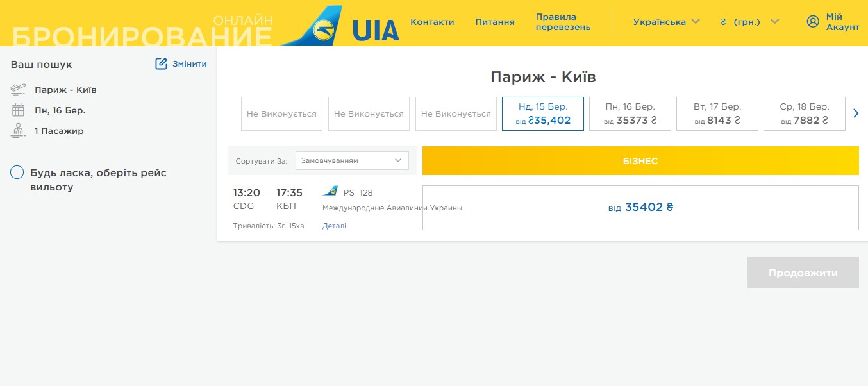Click next dates arrow in date carousel
Viewport: 868px width, 386px height.
tap(856, 113)
